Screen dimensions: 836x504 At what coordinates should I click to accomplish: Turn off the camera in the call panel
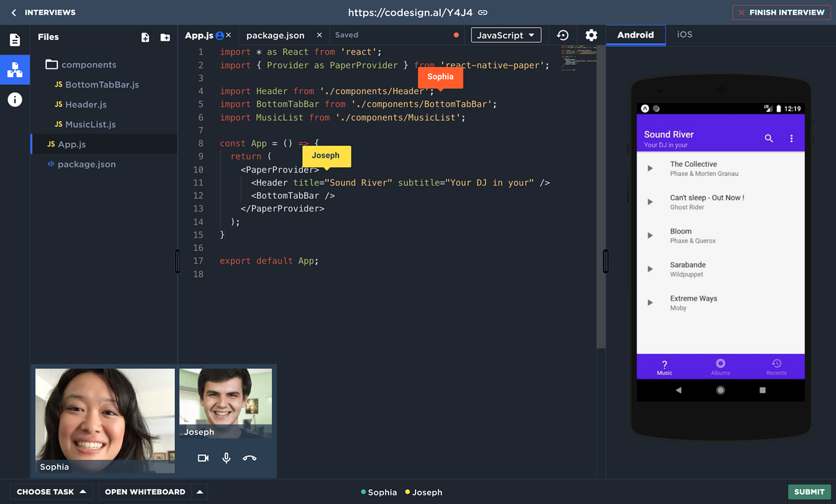tap(203, 458)
